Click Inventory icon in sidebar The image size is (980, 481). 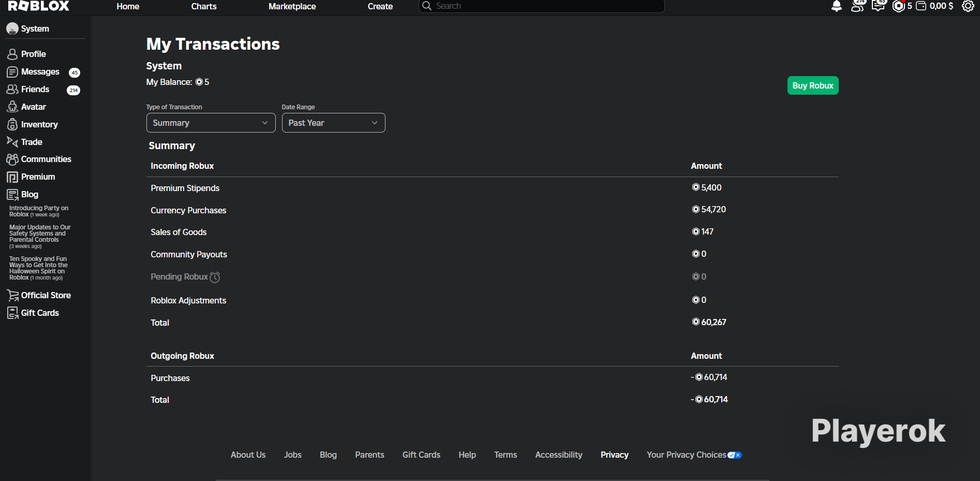pyautogui.click(x=12, y=124)
